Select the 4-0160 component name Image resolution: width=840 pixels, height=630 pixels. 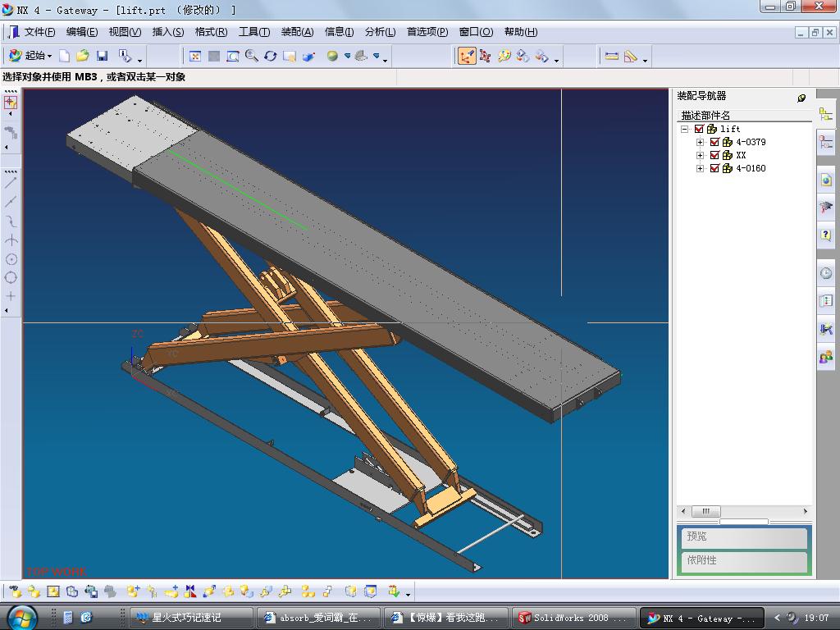(x=751, y=168)
